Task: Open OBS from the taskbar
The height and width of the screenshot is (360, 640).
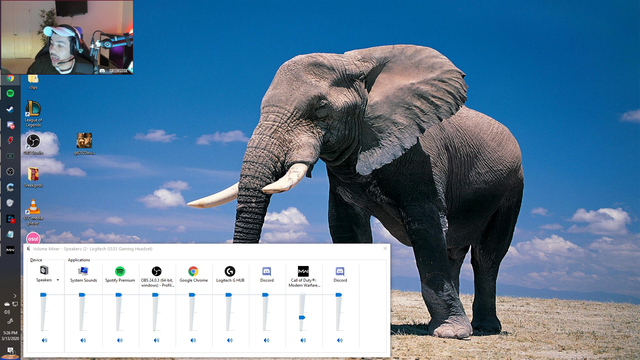Action: click(10, 171)
